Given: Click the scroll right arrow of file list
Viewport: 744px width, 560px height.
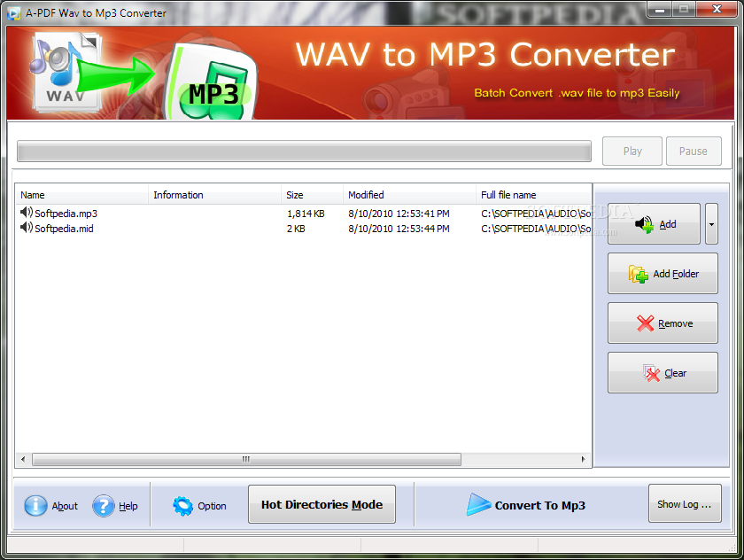Looking at the screenshot, I should click(x=583, y=459).
